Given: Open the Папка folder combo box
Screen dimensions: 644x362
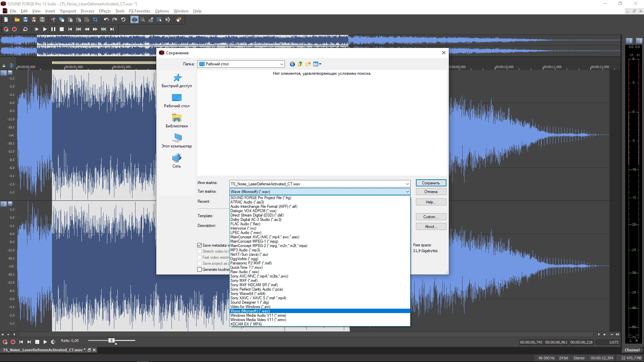Looking at the screenshot, I should [x=241, y=64].
